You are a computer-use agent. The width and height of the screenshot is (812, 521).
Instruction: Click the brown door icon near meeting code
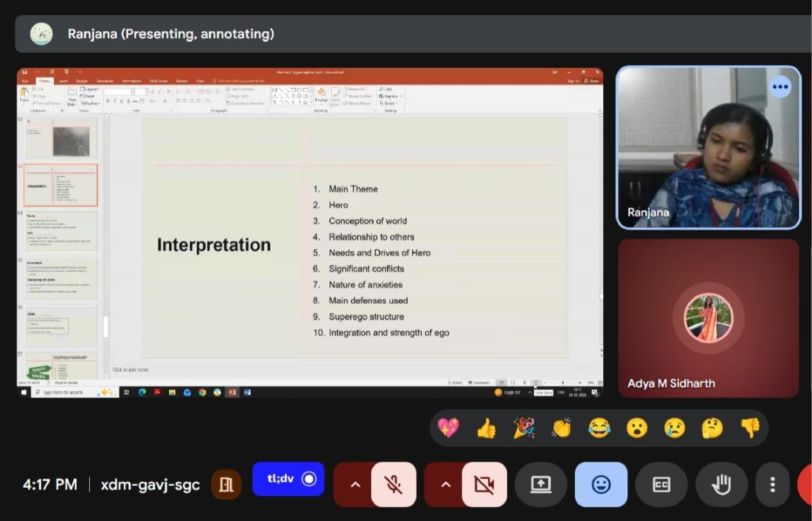pos(226,484)
